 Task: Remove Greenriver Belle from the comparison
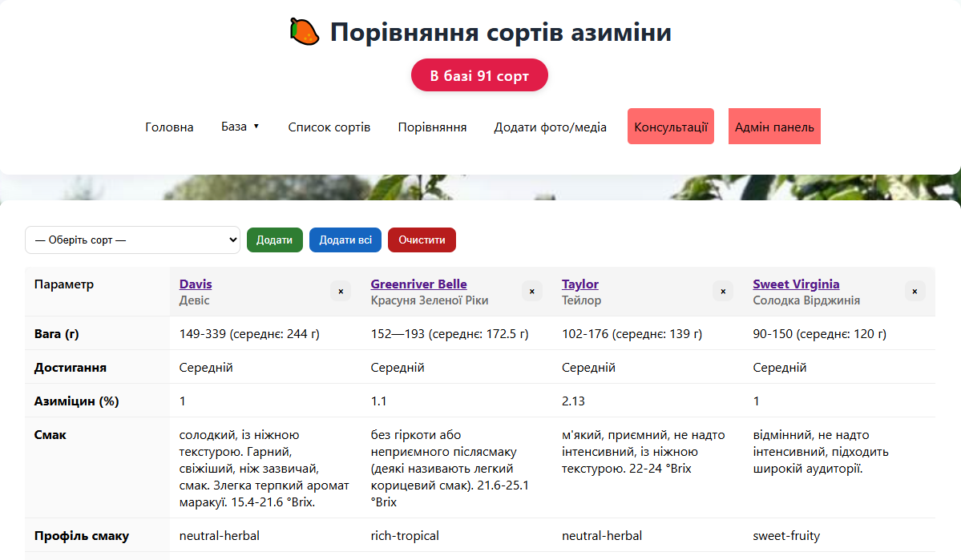coord(531,292)
